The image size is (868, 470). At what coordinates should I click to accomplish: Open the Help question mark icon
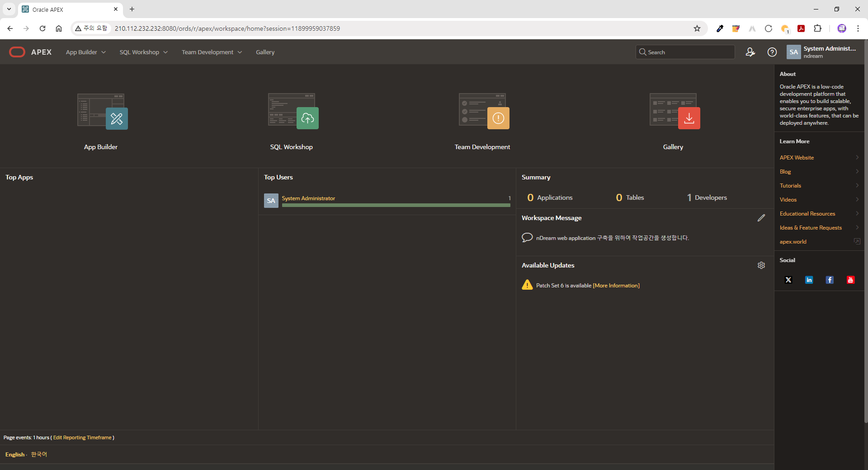pos(772,52)
